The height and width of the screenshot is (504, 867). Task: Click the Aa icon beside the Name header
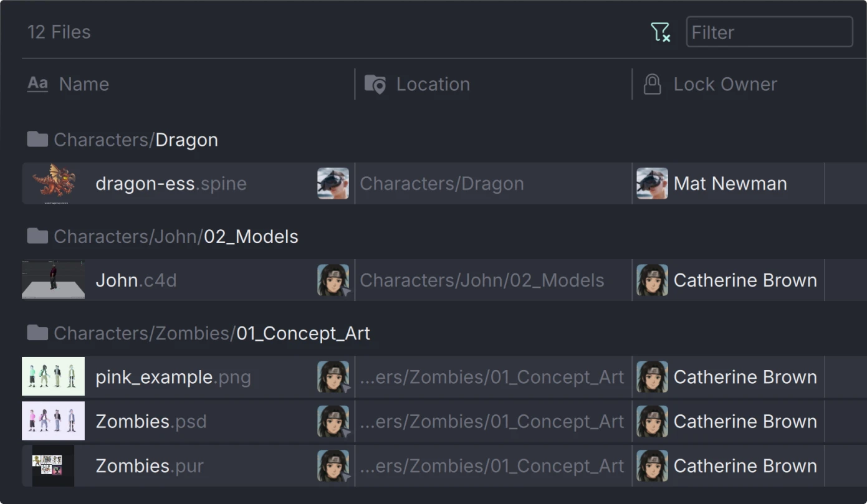click(37, 84)
